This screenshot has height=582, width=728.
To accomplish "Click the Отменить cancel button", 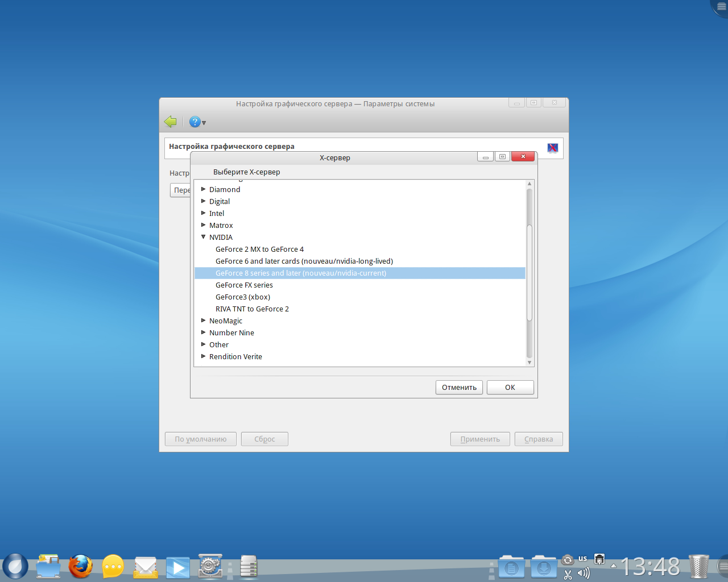I will tap(459, 387).
